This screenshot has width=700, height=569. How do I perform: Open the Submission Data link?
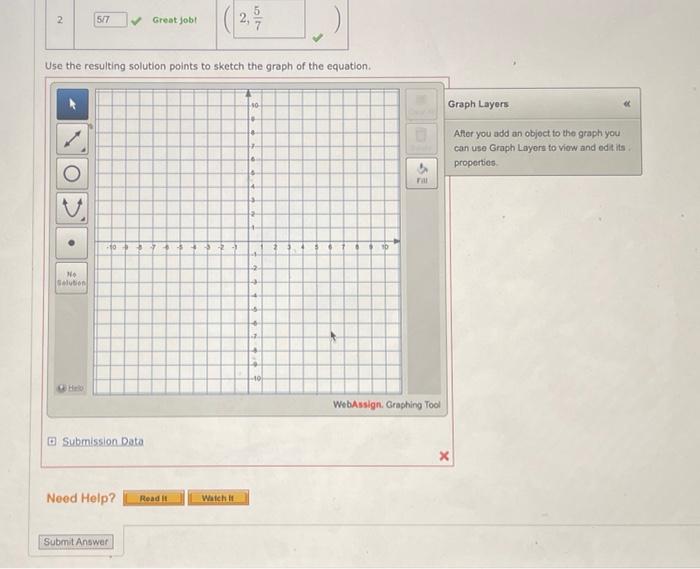[x=103, y=441]
